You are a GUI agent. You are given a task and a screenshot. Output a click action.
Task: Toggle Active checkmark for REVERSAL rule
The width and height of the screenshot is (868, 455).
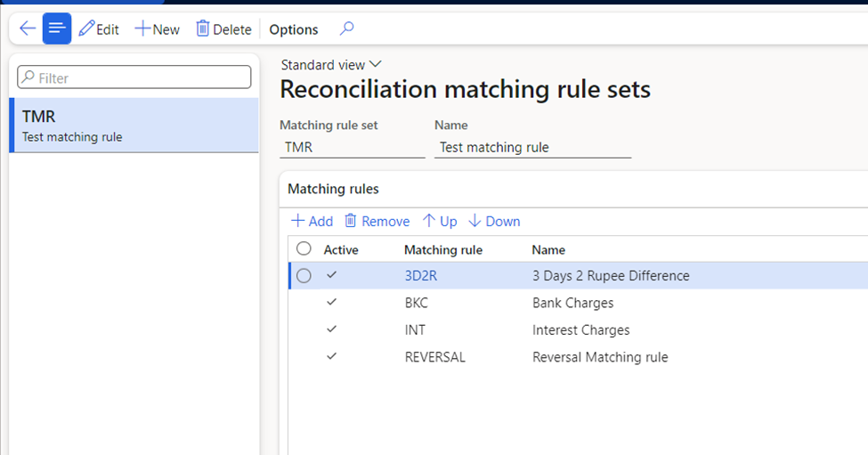pos(331,356)
